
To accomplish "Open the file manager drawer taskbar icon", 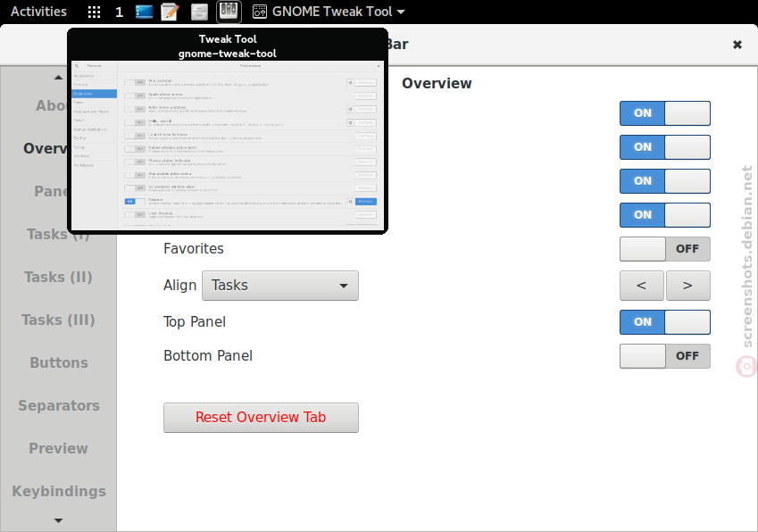I will [x=199, y=12].
